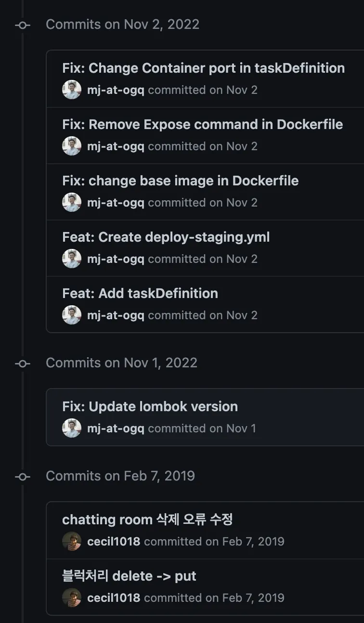
Task: Click avatar beside 'change base image' commit
Action: tap(72, 203)
